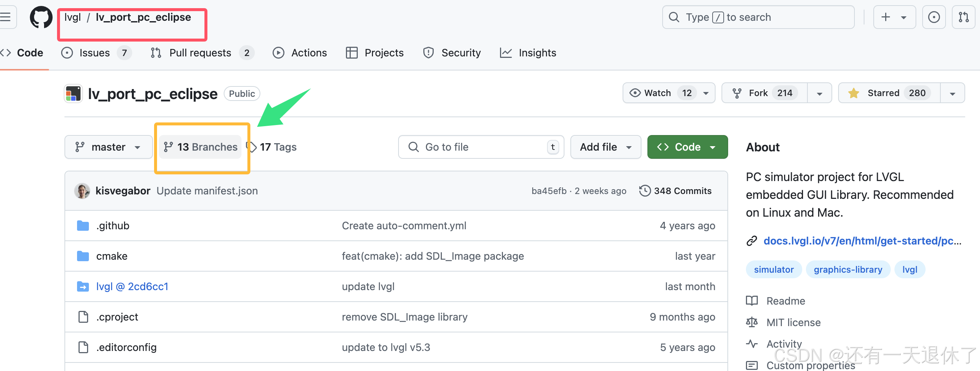The height and width of the screenshot is (371, 980).
Task: Open the 17 Tags link
Action: click(x=278, y=147)
